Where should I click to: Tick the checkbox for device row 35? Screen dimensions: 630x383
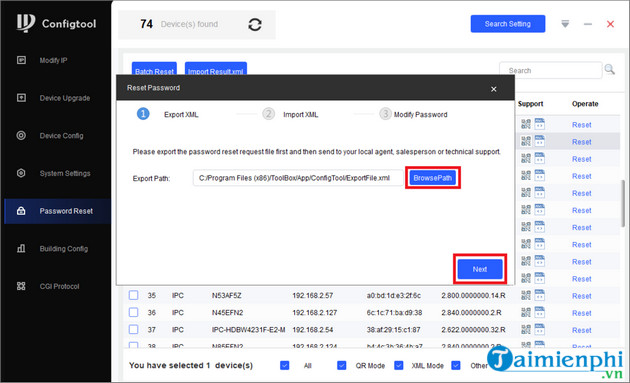tap(133, 295)
